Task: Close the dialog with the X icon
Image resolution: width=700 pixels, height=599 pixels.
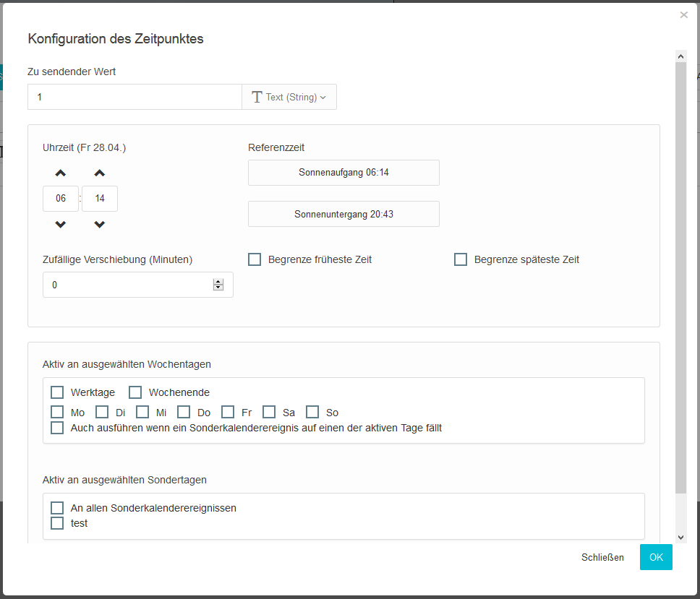Action: 683,15
